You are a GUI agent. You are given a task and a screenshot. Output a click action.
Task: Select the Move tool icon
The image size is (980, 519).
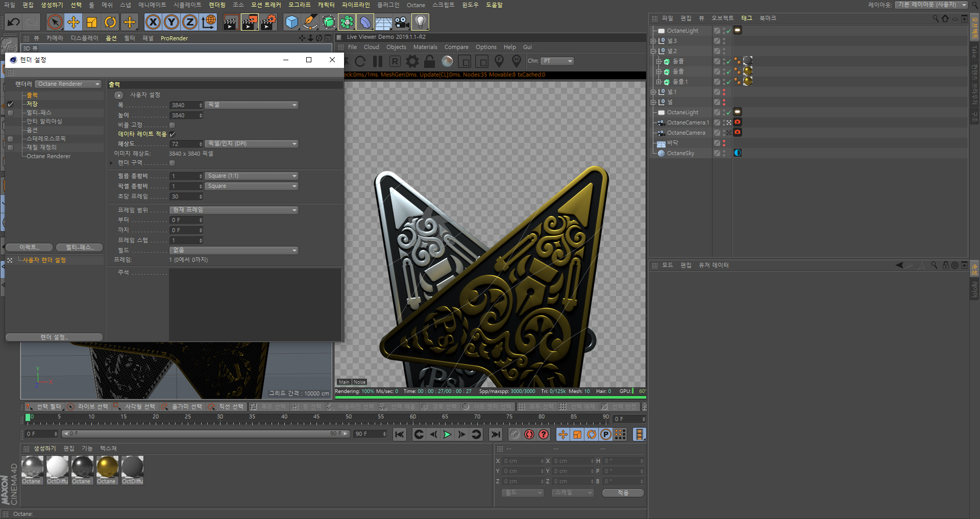click(x=73, y=22)
